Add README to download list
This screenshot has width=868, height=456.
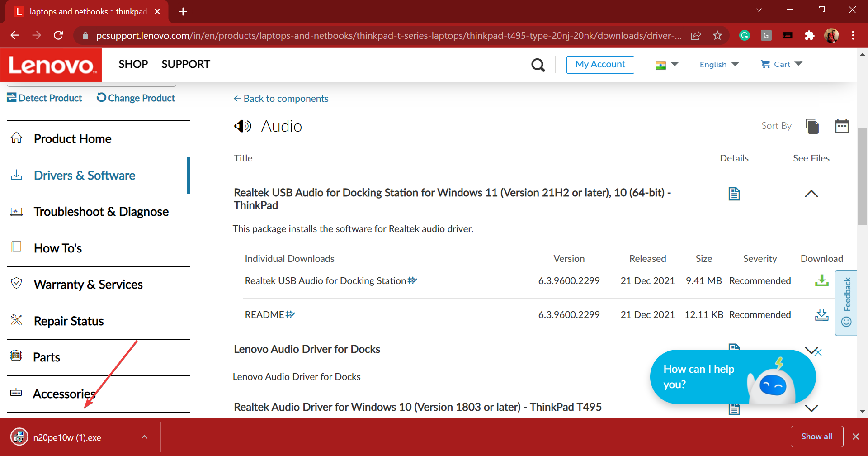point(290,314)
